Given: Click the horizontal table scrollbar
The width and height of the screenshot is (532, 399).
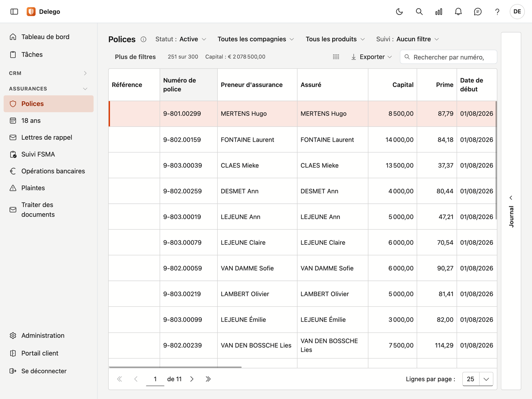Looking at the screenshot, I should point(175,367).
